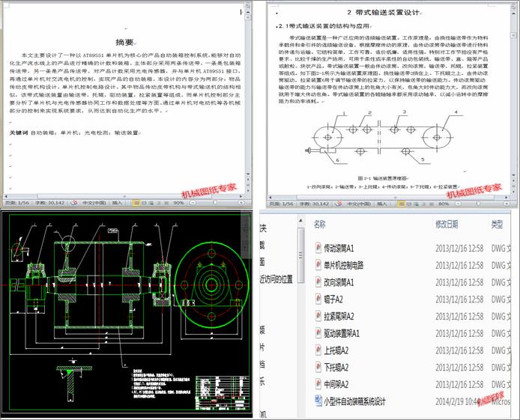Click the explorer sidebar scrollbar thumb
This screenshot has height=420, width=520.
click(x=301, y=255)
